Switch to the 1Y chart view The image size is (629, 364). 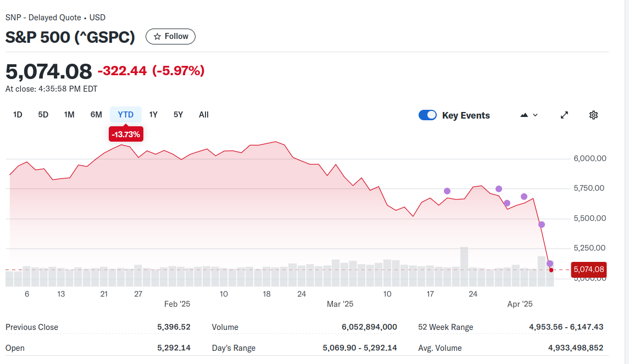(x=153, y=115)
